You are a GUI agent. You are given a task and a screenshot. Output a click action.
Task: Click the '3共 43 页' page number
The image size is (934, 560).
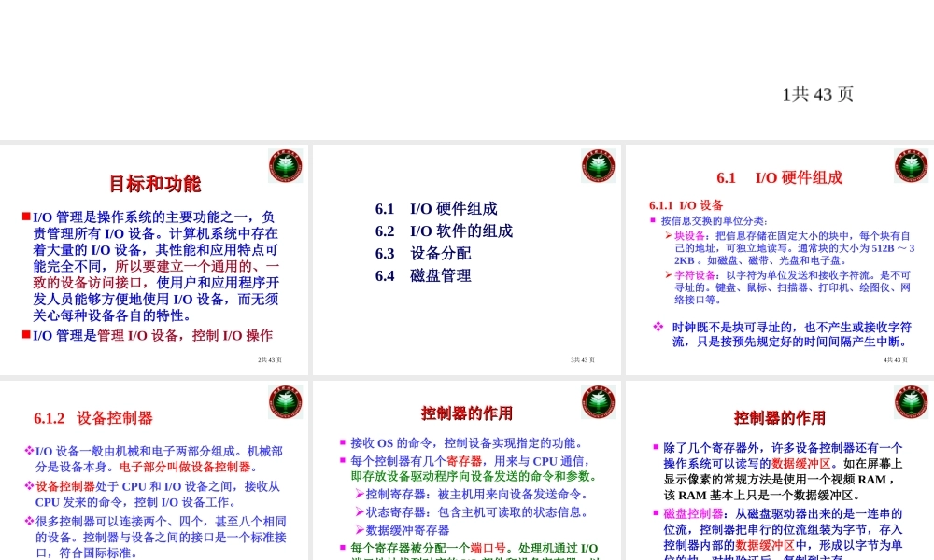[583, 360]
